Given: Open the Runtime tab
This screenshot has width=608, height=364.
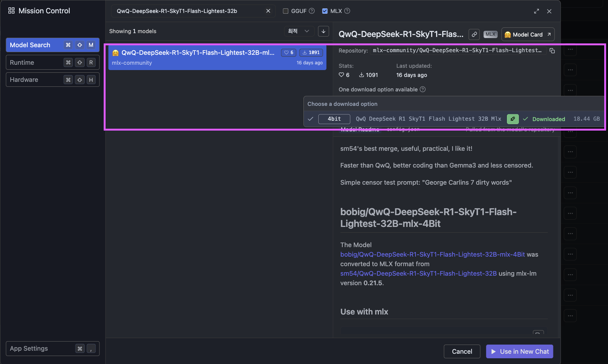Looking at the screenshot, I should pos(53,62).
